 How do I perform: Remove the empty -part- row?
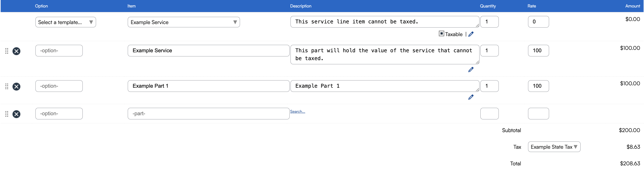click(16, 114)
